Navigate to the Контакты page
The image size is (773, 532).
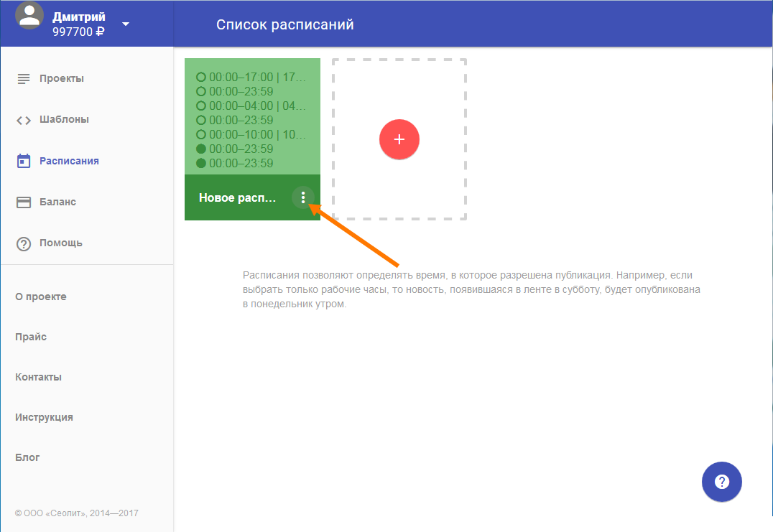point(38,377)
